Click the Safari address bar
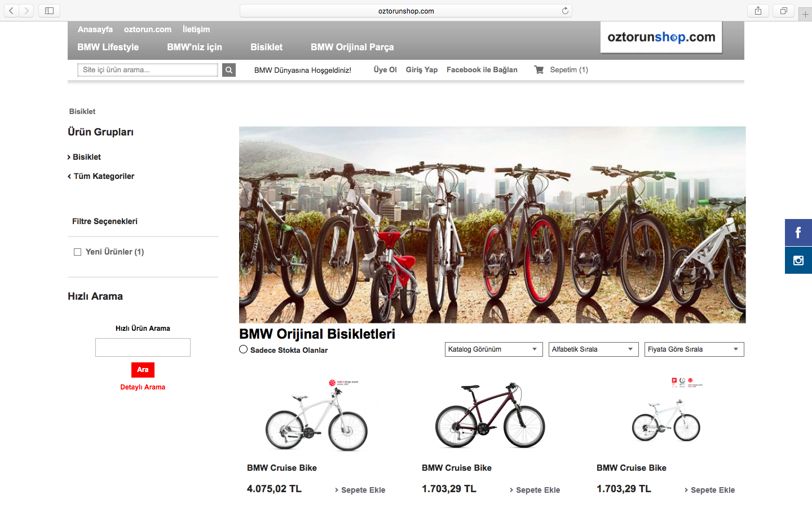 (406, 11)
